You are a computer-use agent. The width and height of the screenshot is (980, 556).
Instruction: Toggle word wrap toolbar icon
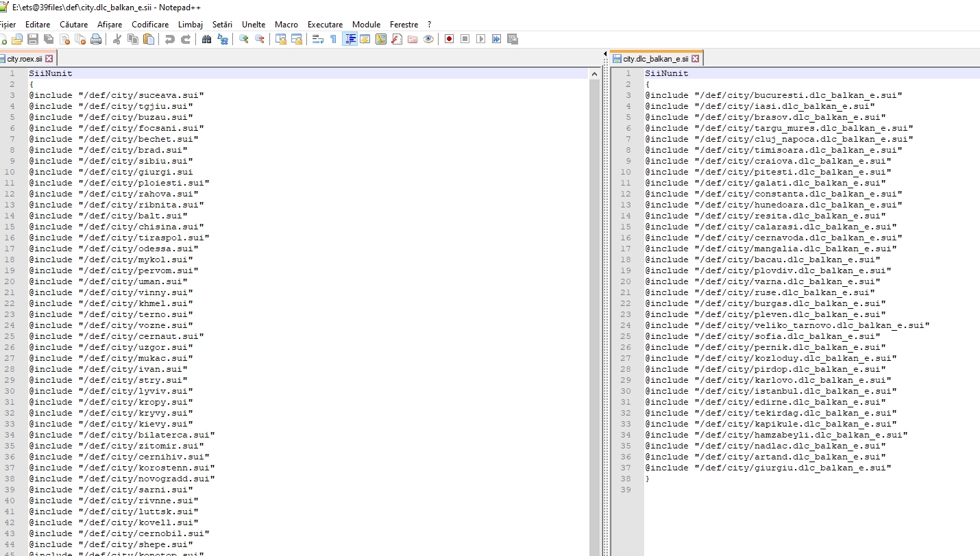[318, 39]
